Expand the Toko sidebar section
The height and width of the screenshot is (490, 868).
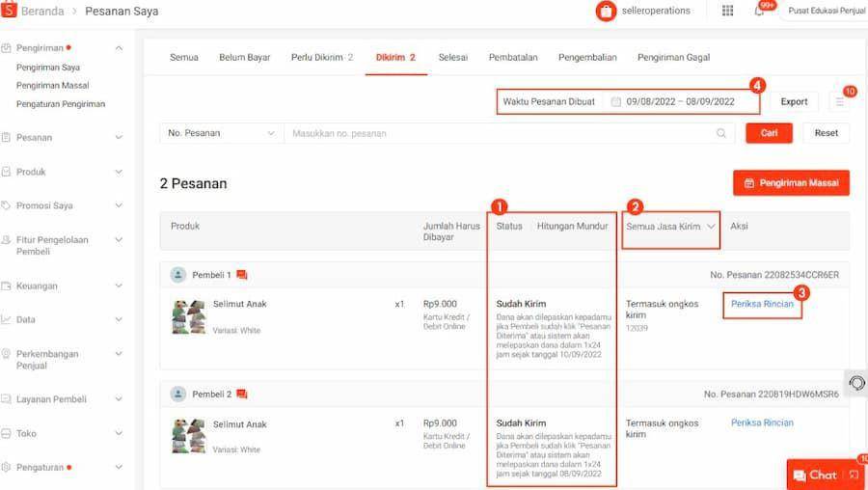pyautogui.click(x=119, y=433)
